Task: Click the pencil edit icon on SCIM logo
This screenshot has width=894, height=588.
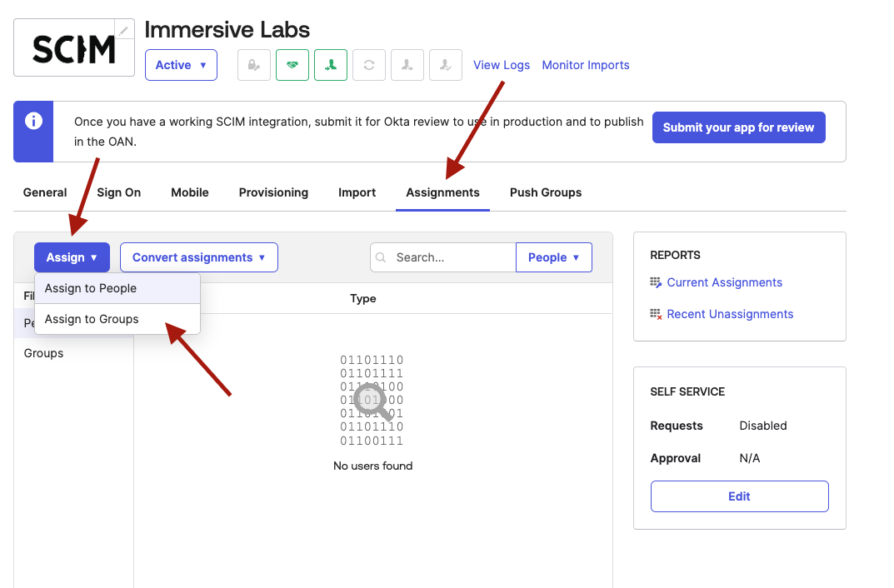Action: tap(124, 29)
